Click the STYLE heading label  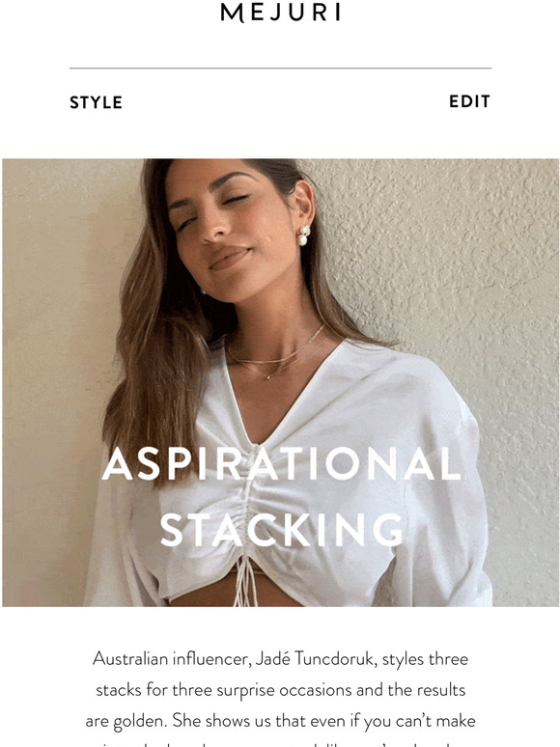point(97,102)
